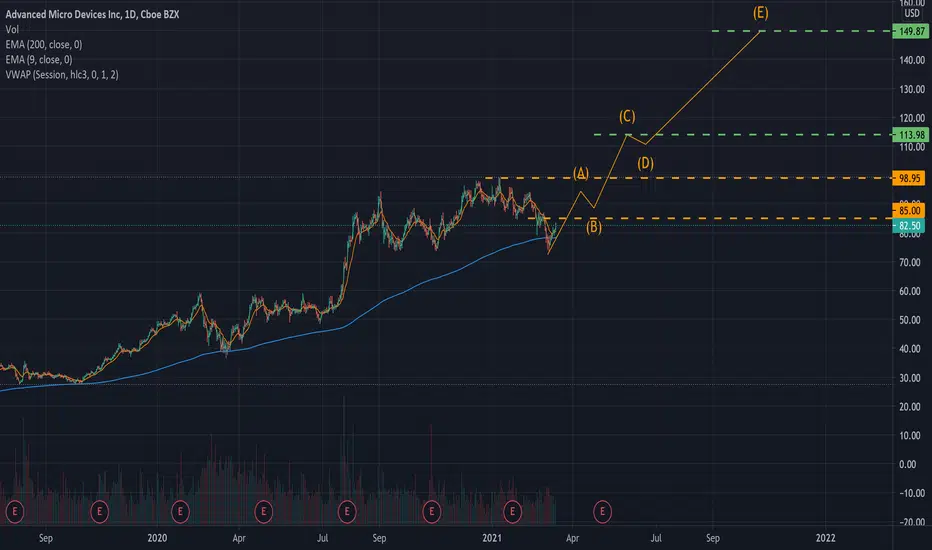Open the upcoming earnings E marker after Apr 2021
This screenshot has height=550, width=932.
click(x=602, y=511)
